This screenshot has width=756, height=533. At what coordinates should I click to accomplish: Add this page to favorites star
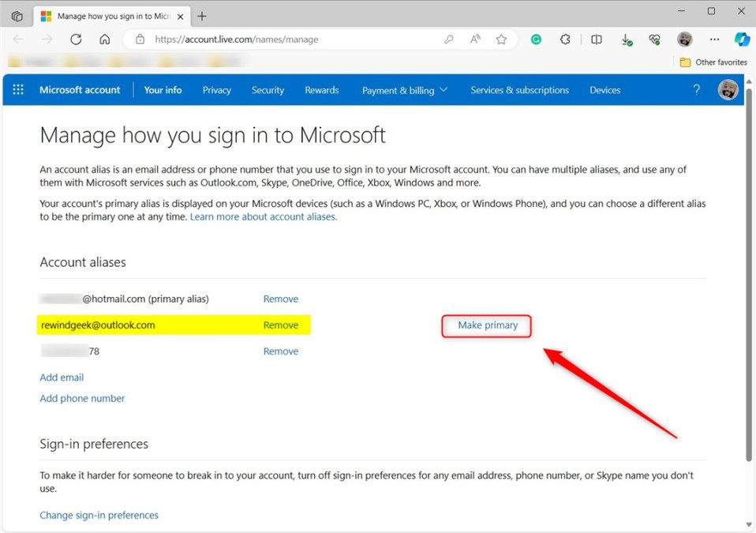pos(501,39)
